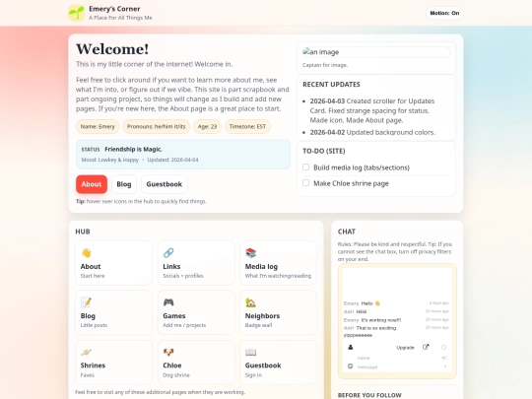
Task: Click the Chloe Dog shrine label
Action: [176, 375]
